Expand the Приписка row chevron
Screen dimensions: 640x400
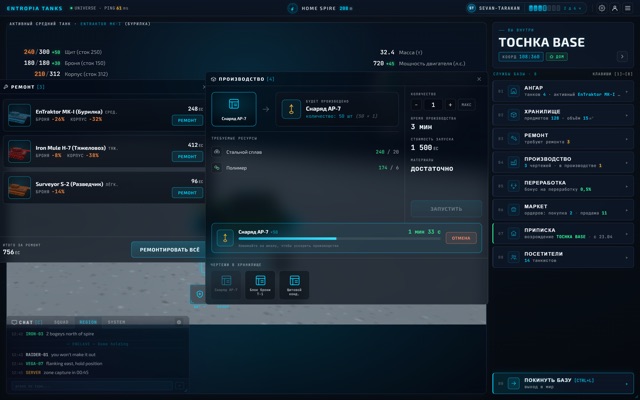point(627,233)
